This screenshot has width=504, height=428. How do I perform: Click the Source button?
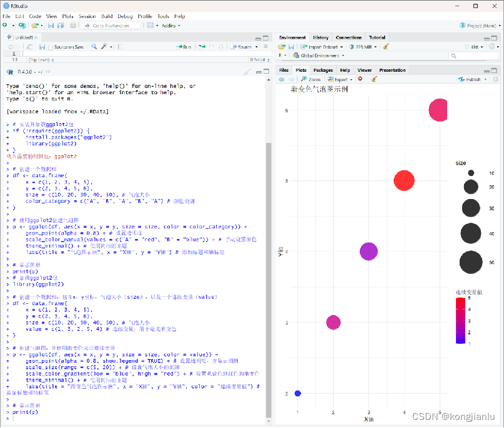(242, 47)
